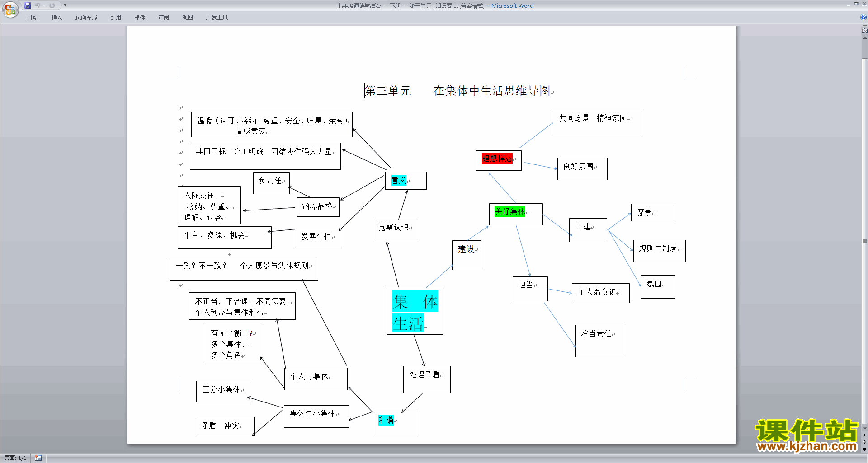This screenshot has height=463, width=868.
Task: Click the 温暖 情感需要 text box
Action: (272, 125)
